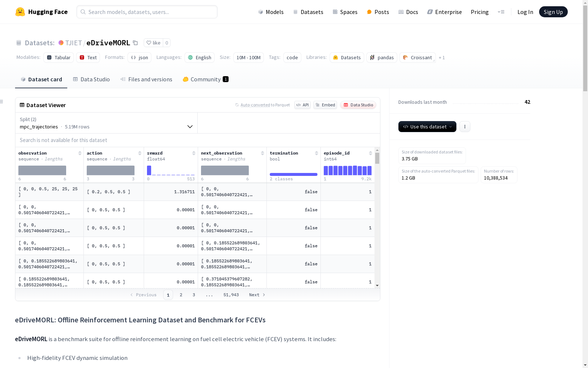Focus the search models, datasets, users field
The image size is (588, 368).
147,12
